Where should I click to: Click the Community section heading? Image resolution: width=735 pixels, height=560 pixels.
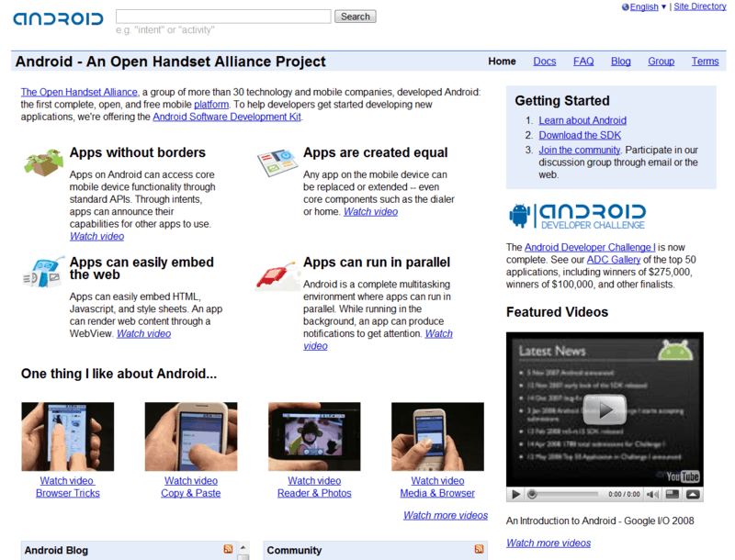[x=294, y=551]
